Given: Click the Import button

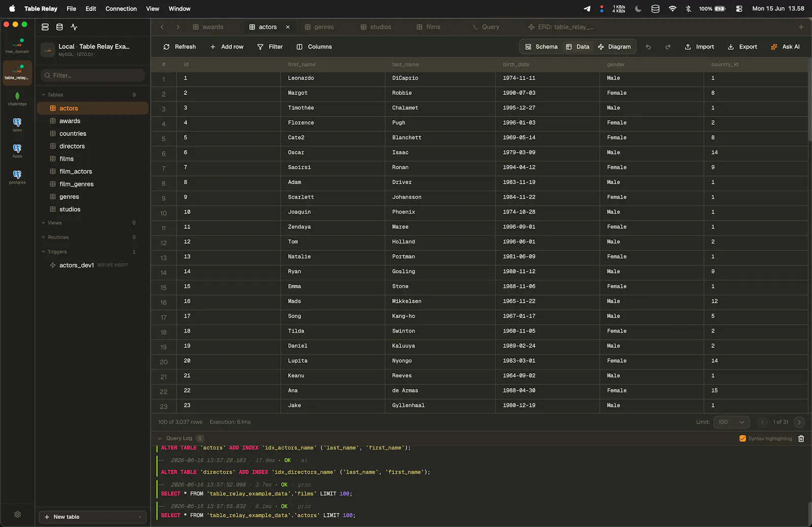Looking at the screenshot, I should [699, 47].
